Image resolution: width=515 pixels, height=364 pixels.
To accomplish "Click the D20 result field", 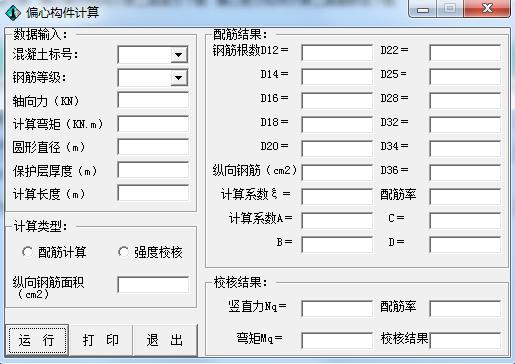I will click(337, 149).
